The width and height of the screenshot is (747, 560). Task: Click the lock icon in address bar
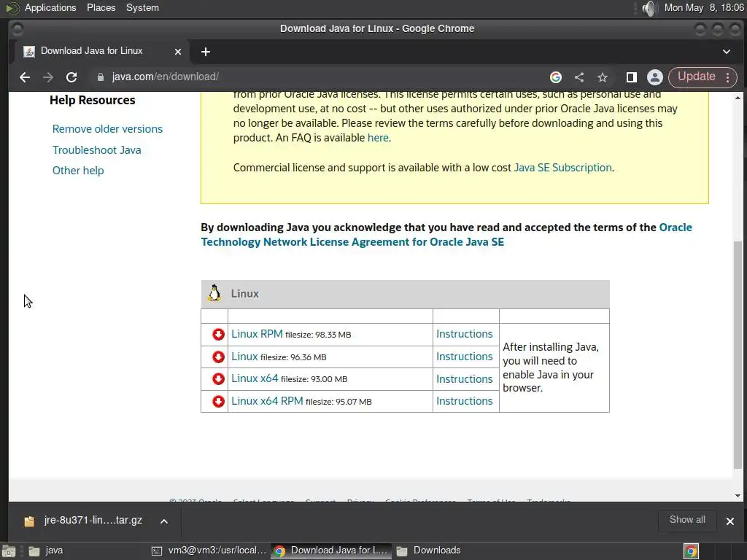(x=100, y=77)
